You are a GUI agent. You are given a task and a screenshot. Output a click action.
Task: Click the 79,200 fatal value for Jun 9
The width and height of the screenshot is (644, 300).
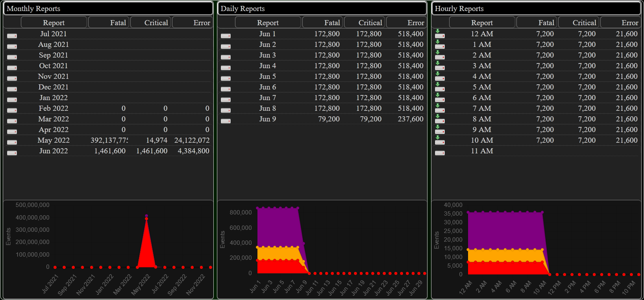[x=329, y=119]
